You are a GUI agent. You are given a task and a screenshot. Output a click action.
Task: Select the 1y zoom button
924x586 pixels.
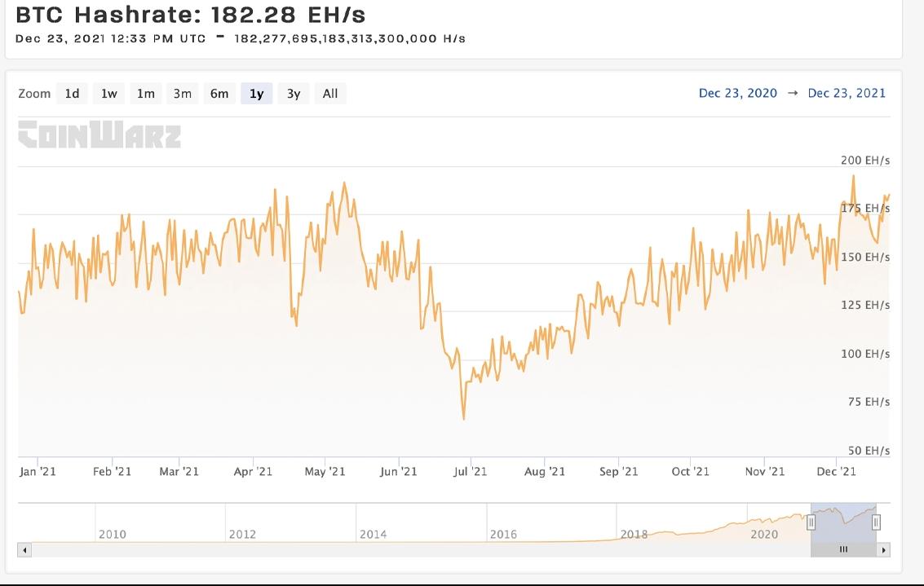[x=256, y=94]
